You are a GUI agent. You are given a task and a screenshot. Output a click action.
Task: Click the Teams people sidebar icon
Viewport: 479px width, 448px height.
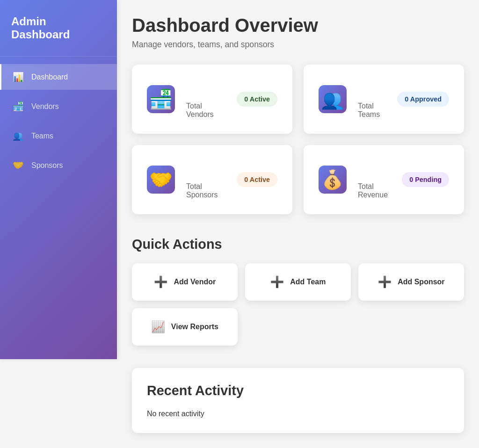pyautogui.click(x=18, y=136)
